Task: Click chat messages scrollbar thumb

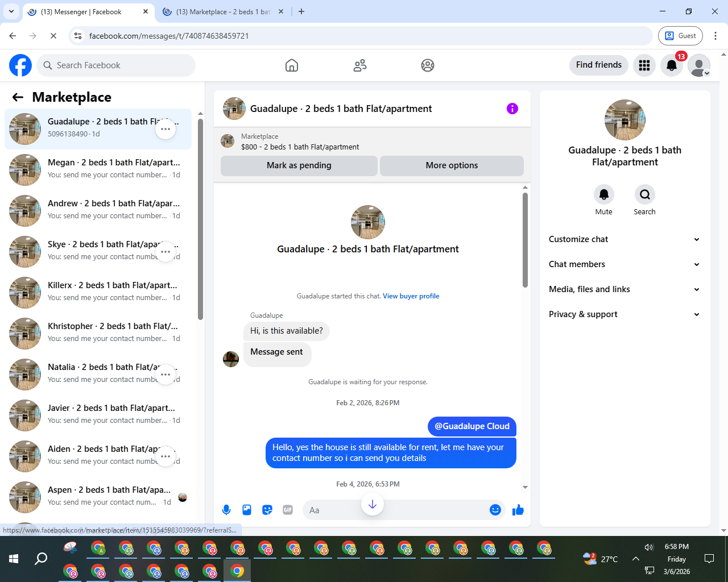Action: pyautogui.click(x=525, y=240)
